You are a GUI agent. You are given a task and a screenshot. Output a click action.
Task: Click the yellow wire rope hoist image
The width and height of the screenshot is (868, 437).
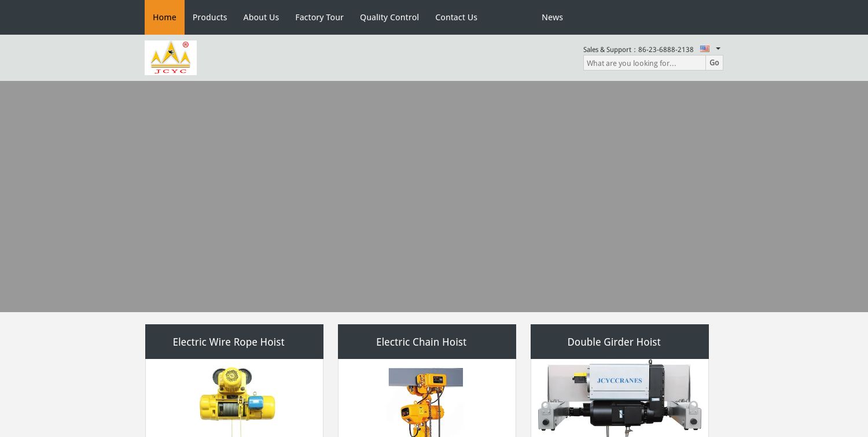(237, 399)
